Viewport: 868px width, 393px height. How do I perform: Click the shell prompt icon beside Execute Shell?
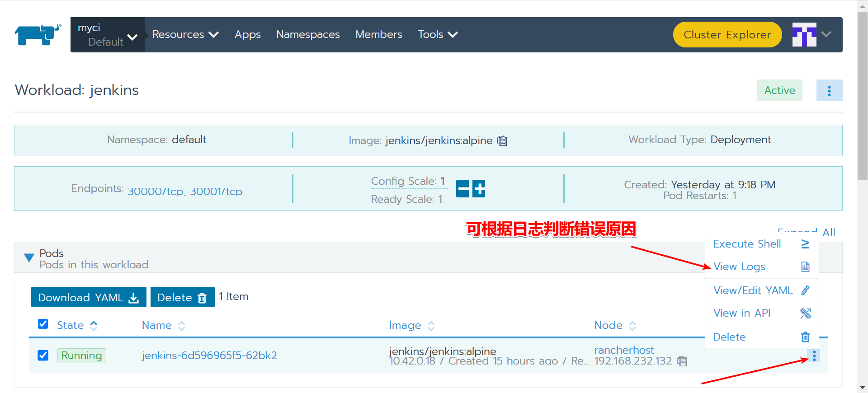point(805,244)
